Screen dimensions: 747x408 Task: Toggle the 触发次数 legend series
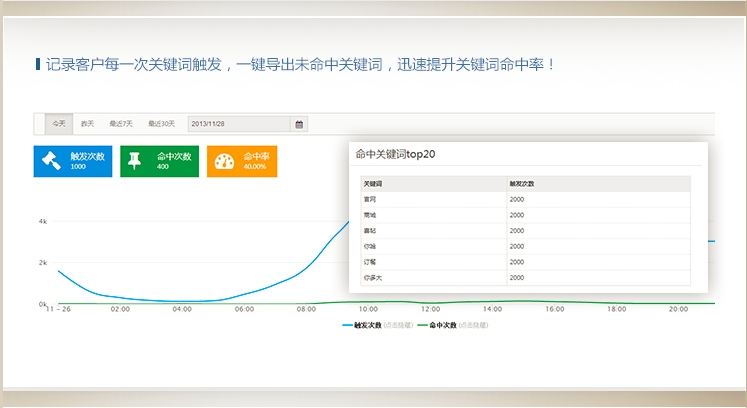pos(366,325)
